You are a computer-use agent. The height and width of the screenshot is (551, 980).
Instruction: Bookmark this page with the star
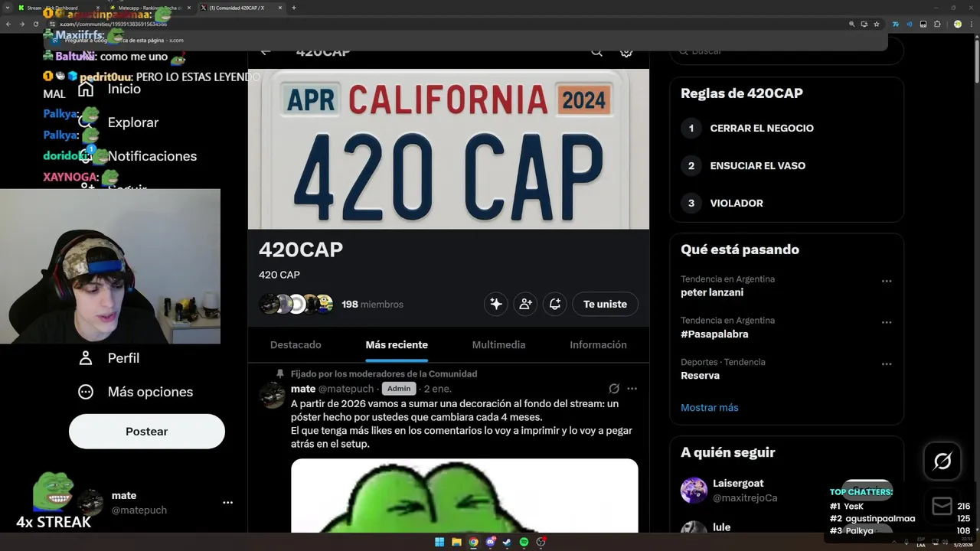pos(877,24)
